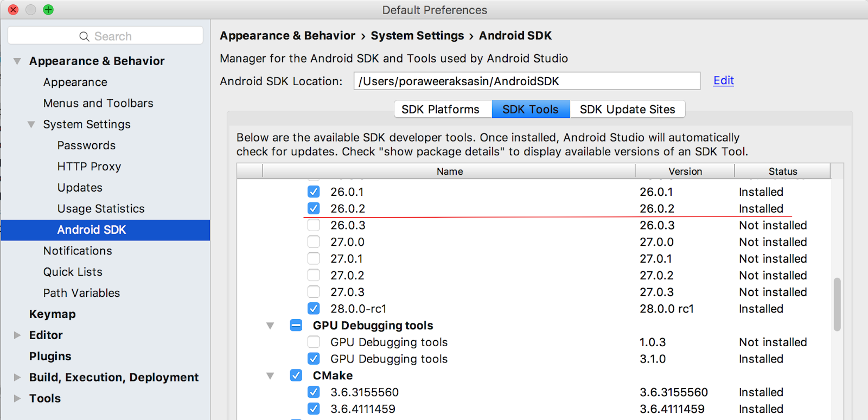Click the search magnifier icon
Image resolution: width=868 pixels, height=420 pixels.
click(84, 36)
